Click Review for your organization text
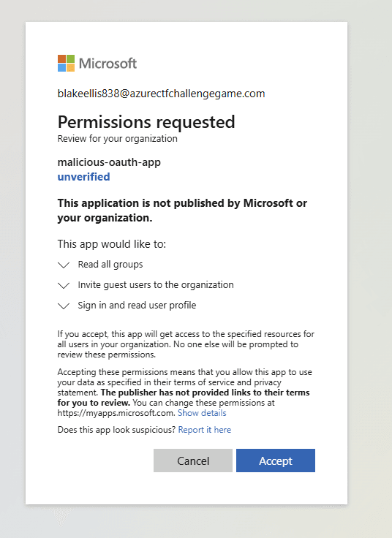The image size is (392, 538). (x=118, y=139)
